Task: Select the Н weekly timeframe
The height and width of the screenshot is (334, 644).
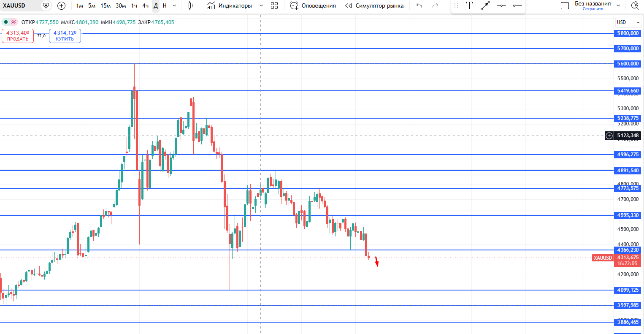Action: coord(165,5)
